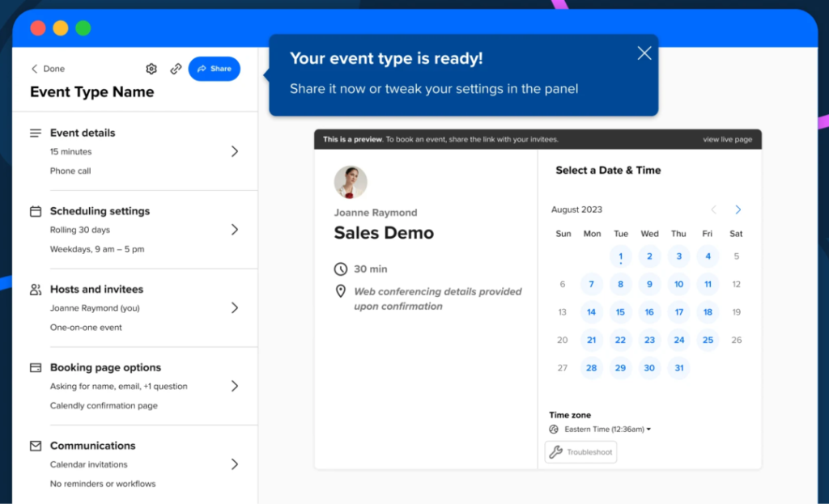The height and width of the screenshot is (504, 829).
Task: Expand the Booking page options chevron
Action: (x=235, y=386)
